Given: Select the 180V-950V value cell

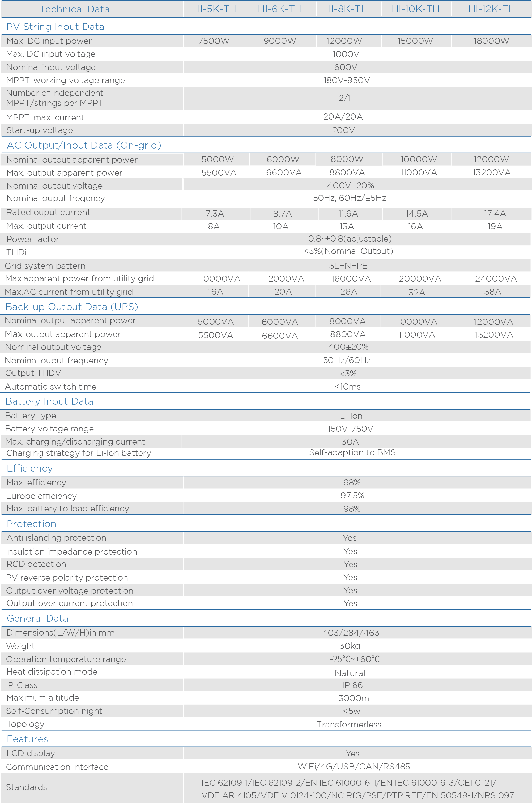Looking at the screenshot, I should click(346, 81).
